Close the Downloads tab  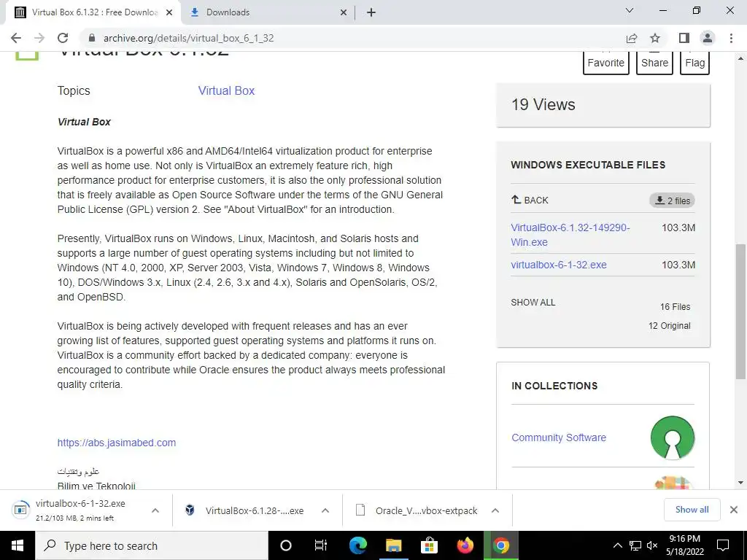click(x=344, y=12)
